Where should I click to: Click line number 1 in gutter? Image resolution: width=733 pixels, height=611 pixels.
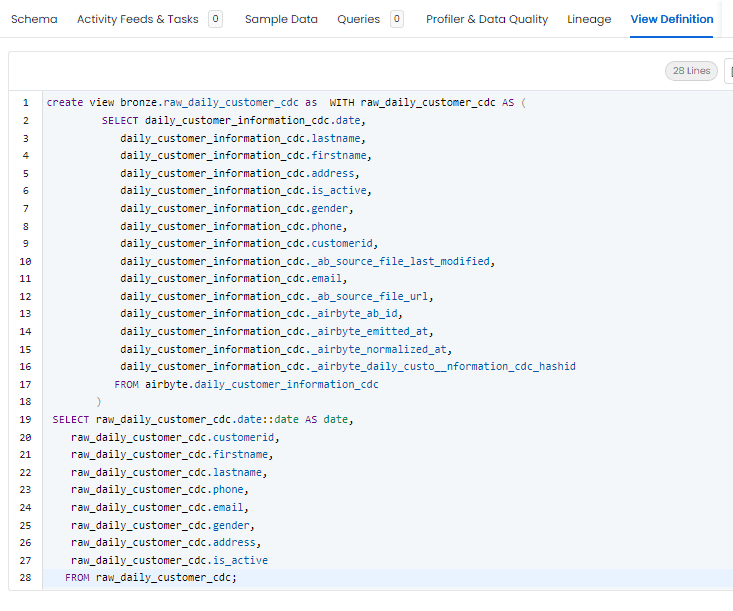click(26, 103)
